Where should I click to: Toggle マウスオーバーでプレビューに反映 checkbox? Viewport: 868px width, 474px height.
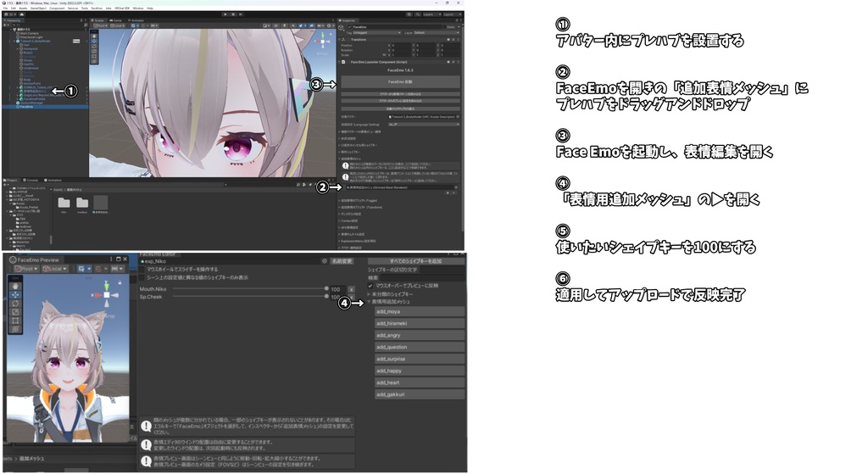[370, 286]
